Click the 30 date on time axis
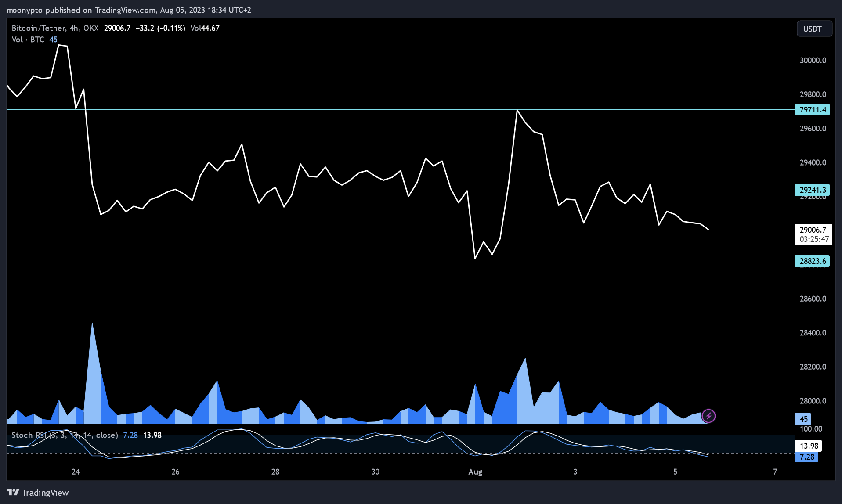842x504 pixels. 375,472
